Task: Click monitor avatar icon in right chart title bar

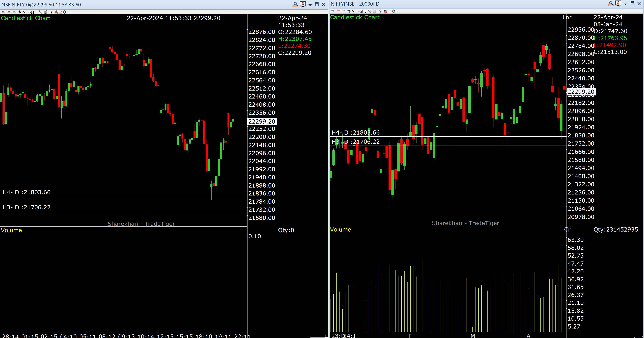Action: pyautogui.click(x=618, y=4)
